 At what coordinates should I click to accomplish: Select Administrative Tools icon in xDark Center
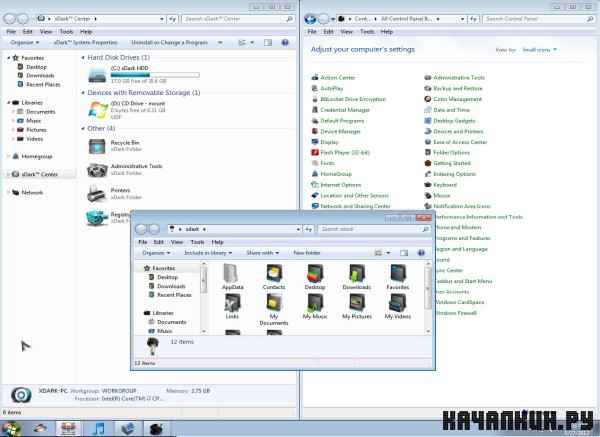click(97, 170)
